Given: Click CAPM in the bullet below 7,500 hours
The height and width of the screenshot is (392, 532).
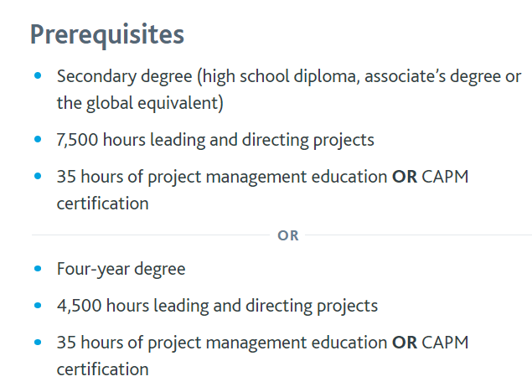Looking at the screenshot, I should pos(445,177).
